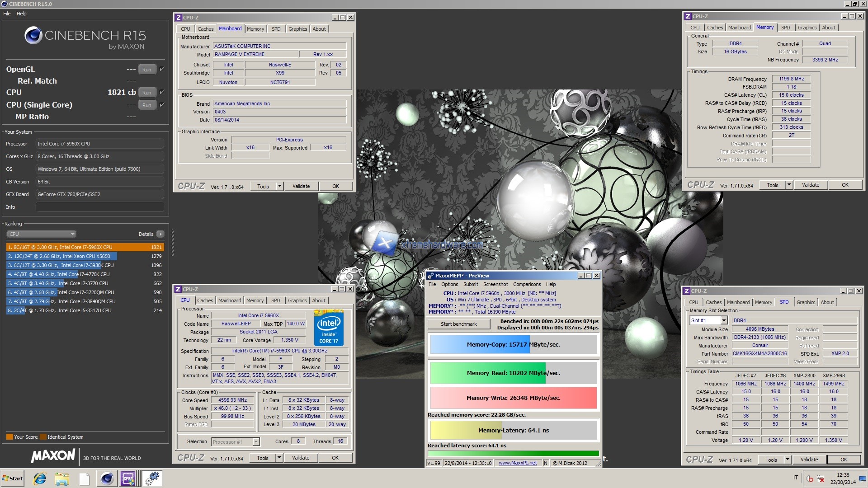Screen dimensions: 868x488
Task: Toggle the OpenGL test checkbox
Action: [162, 69]
